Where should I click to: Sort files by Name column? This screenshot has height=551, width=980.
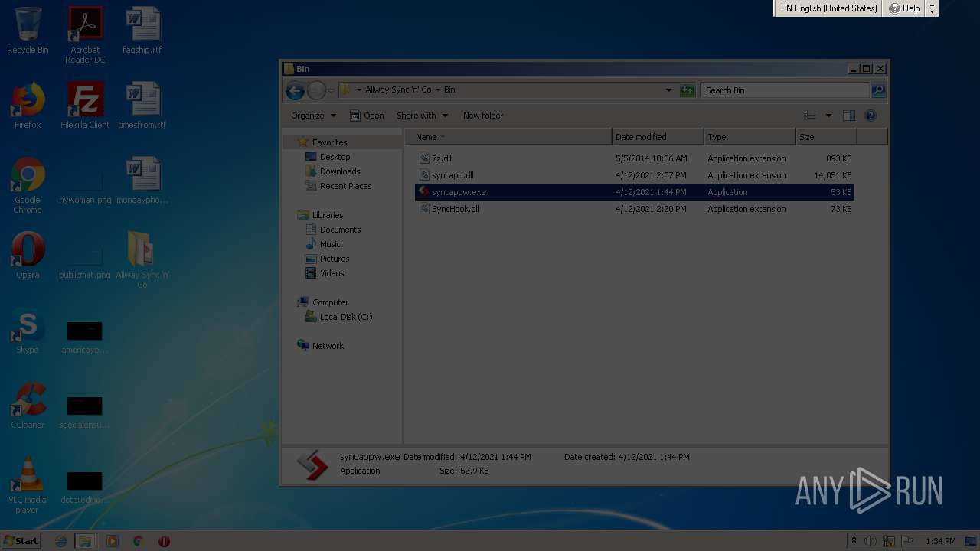(x=508, y=137)
